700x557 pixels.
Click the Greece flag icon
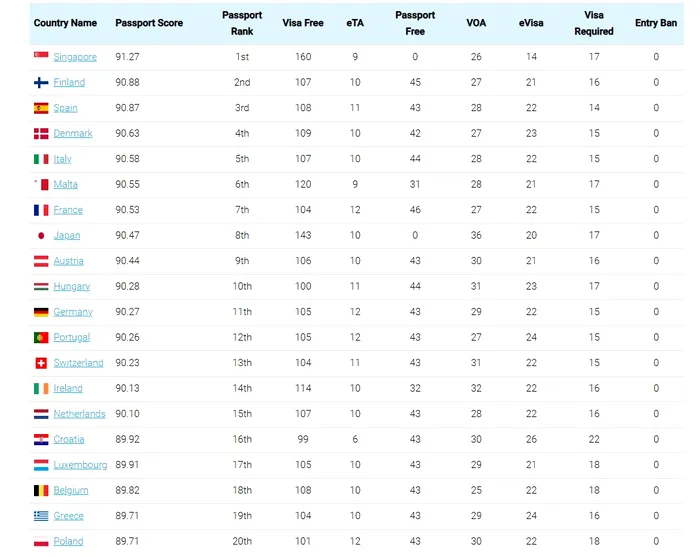(41, 516)
